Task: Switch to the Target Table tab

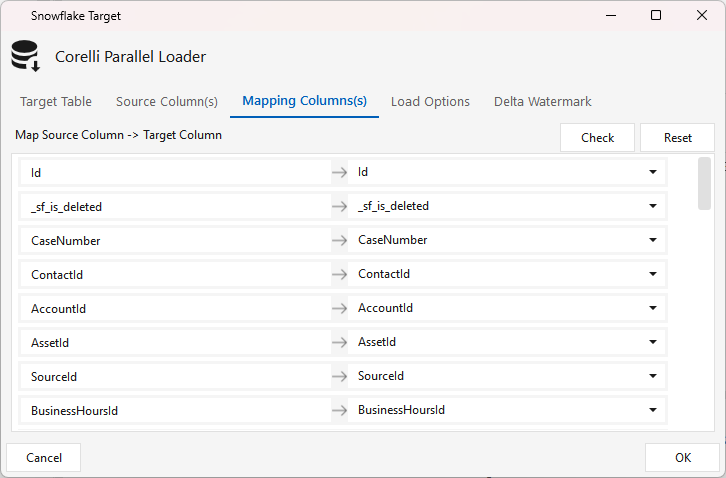Action: pyautogui.click(x=56, y=101)
